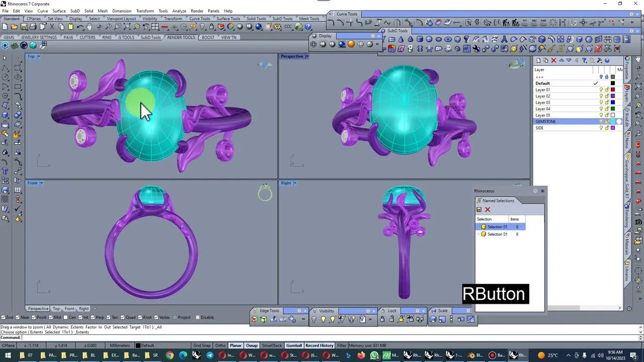The height and width of the screenshot is (362, 644).
Task: Select an Edge Tools cube icon
Action: pyautogui.click(x=262, y=319)
